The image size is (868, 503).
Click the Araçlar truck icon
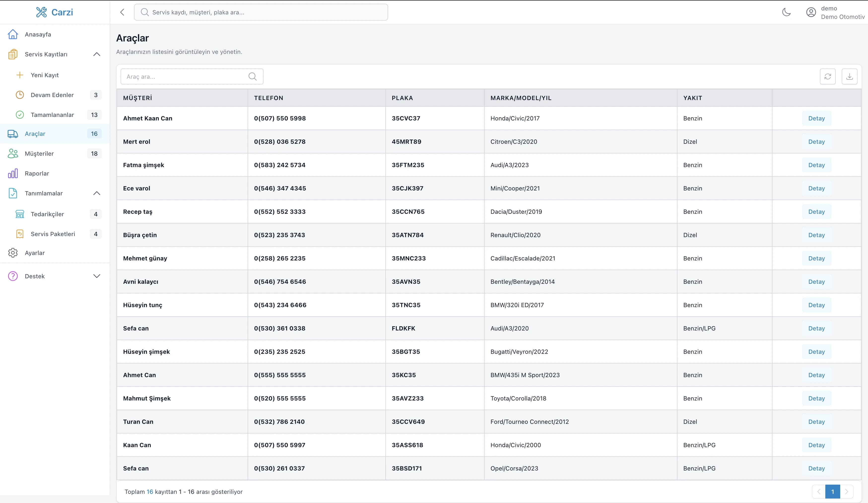pos(13,134)
